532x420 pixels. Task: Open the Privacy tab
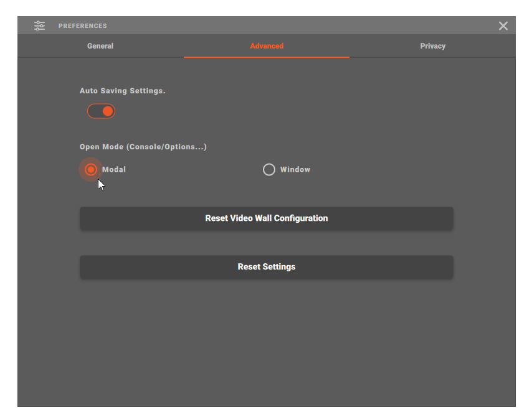point(432,46)
